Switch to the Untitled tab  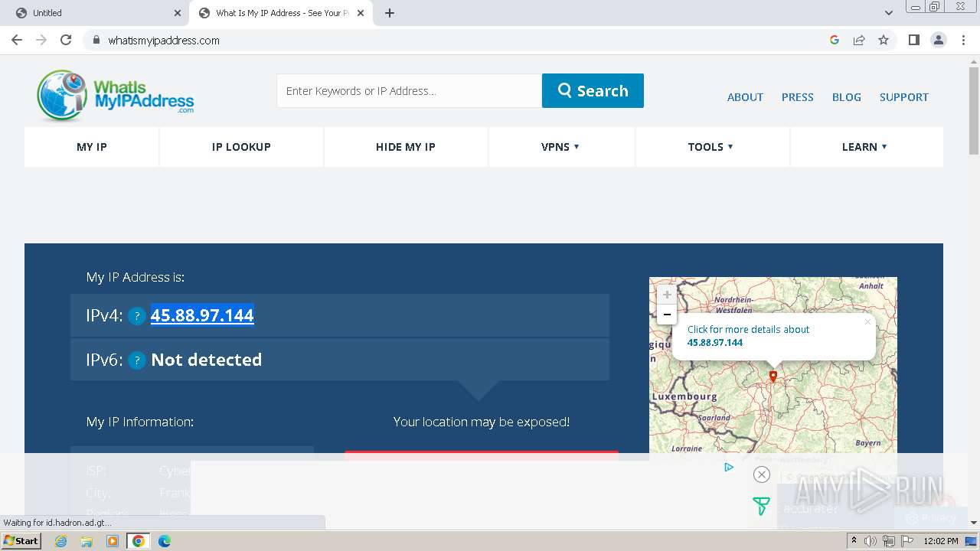coord(96,13)
